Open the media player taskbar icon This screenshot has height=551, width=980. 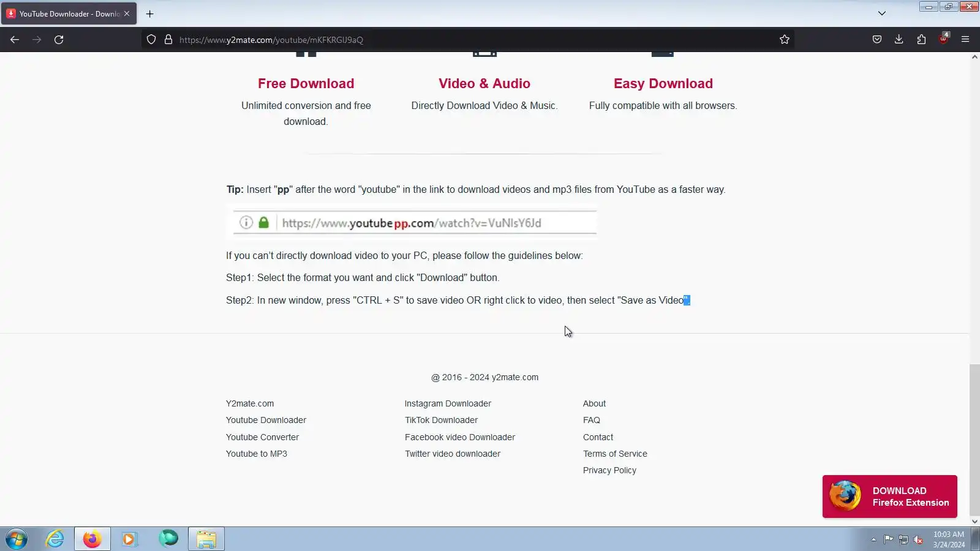[x=129, y=539]
